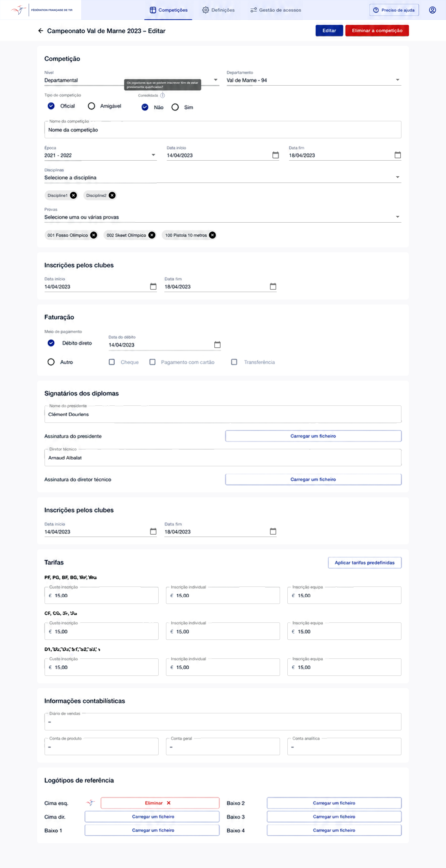Open Gestão de acessos tab
446x868 pixels.
(276, 10)
